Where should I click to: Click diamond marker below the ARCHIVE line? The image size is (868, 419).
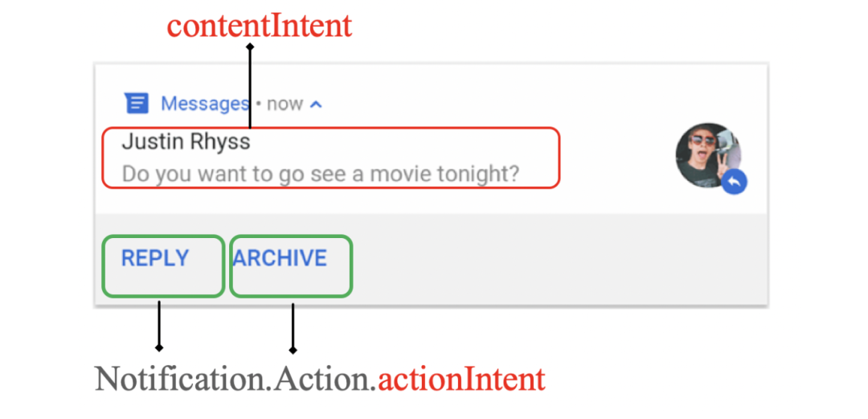[x=293, y=350]
